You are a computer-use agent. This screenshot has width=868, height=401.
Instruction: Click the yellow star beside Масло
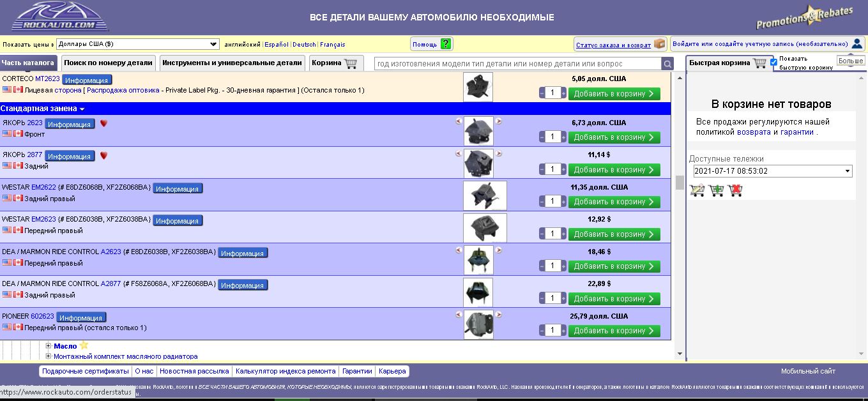click(x=84, y=345)
